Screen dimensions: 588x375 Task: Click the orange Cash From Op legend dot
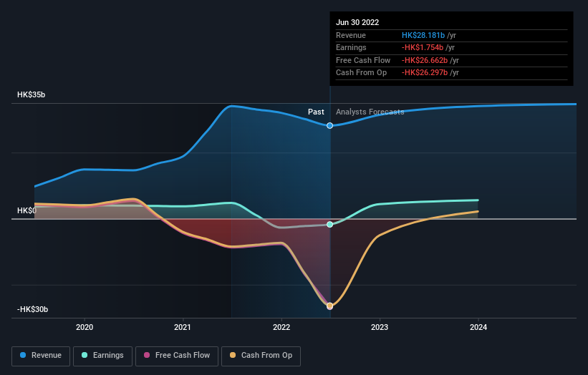click(x=233, y=355)
